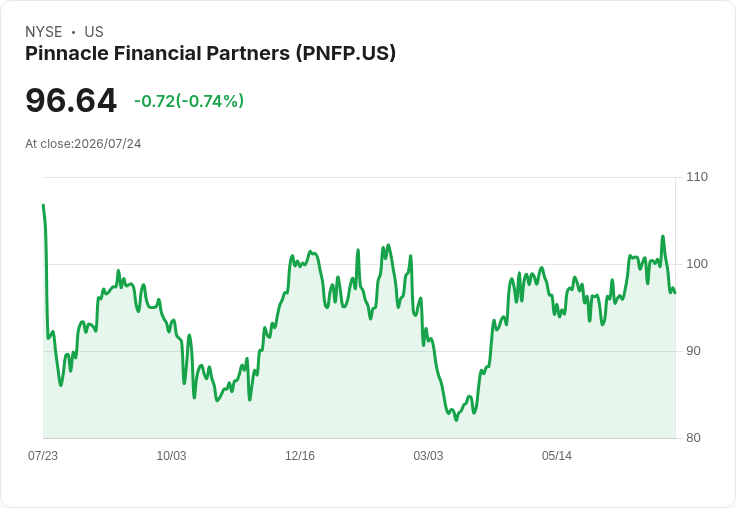Click the -0.72(-0.74%) price change text
736x508 pixels.
point(189,101)
